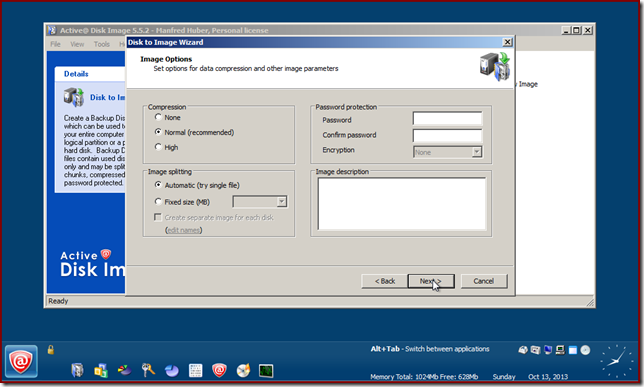Screen dimensions: 644x387
Task: Choose Fixed size (MB) splitting
Action: coord(158,201)
